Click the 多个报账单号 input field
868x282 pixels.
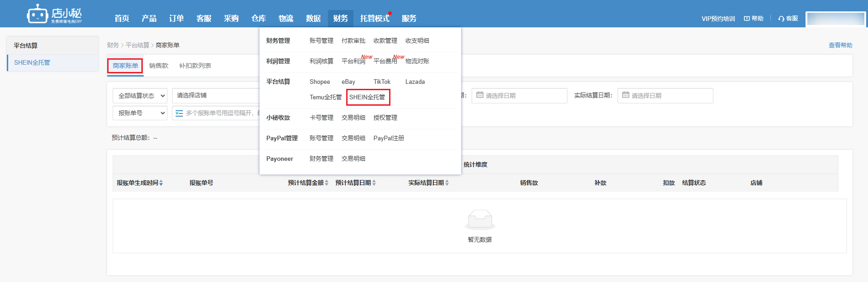click(x=216, y=113)
